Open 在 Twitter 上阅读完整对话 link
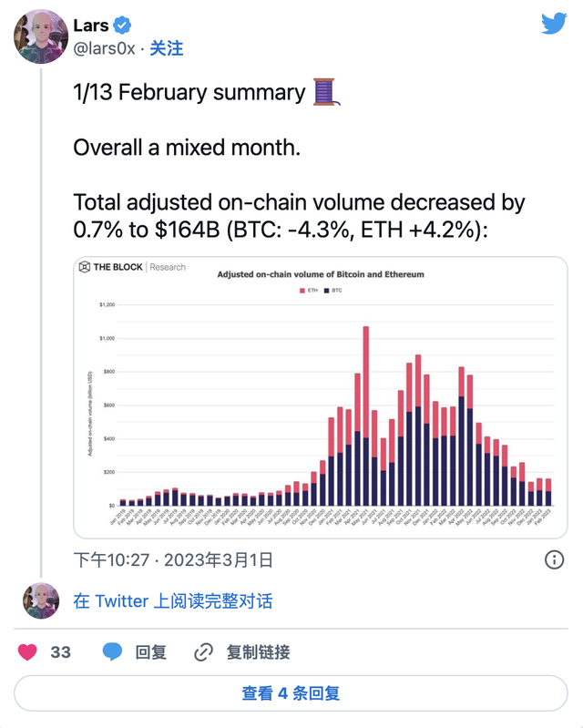 (173, 600)
